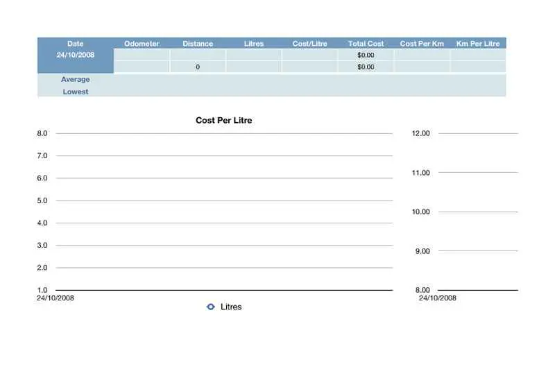Select the Total Cost column header

pyautogui.click(x=366, y=44)
